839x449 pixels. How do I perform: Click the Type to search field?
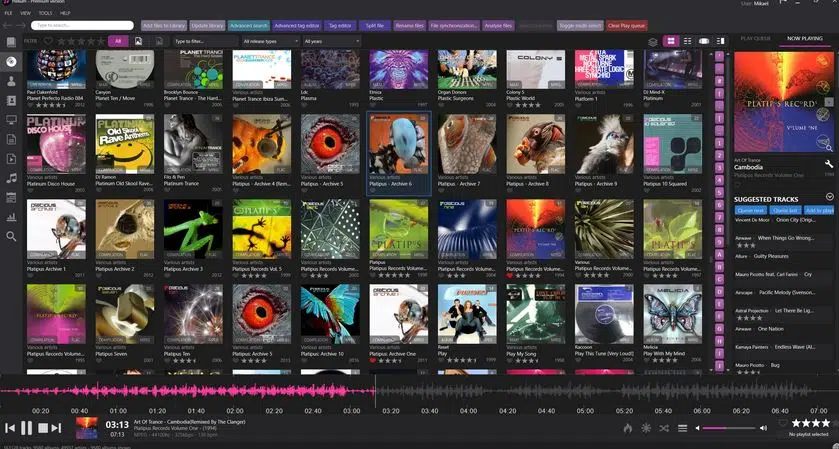click(x=82, y=25)
